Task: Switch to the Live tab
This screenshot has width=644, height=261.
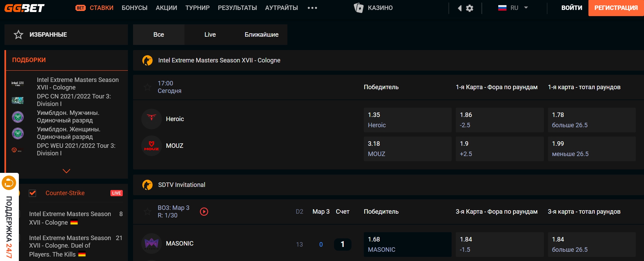Action: [210, 35]
